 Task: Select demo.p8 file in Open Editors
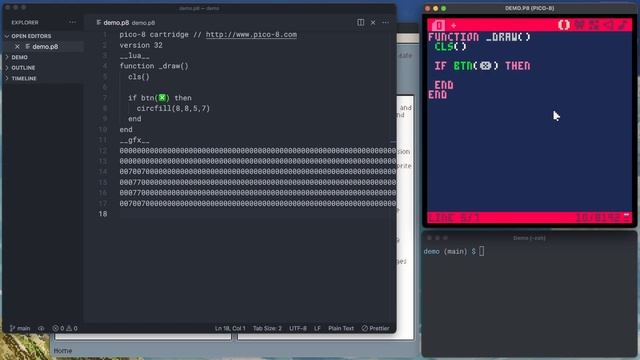45,47
